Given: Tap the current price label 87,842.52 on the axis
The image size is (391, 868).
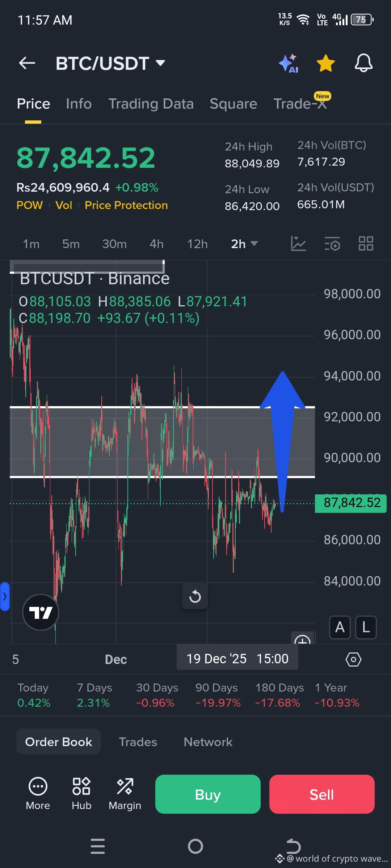Looking at the screenshot, I should tap(351, 503).
